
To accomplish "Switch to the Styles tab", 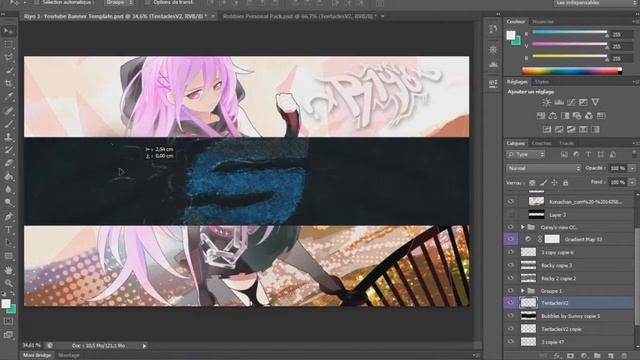I will tap(542, 82).
